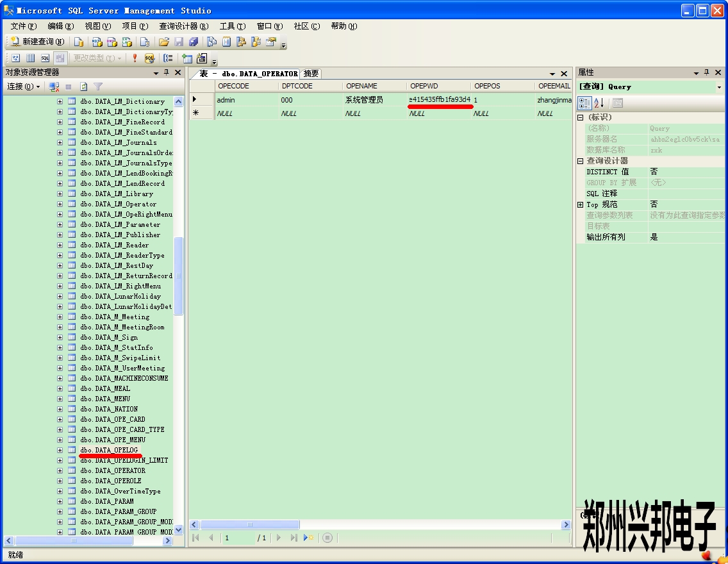The height and width of the screenshot is (564, 728).
Task: Click the move to new row button
Action: (x=309, y=538)
